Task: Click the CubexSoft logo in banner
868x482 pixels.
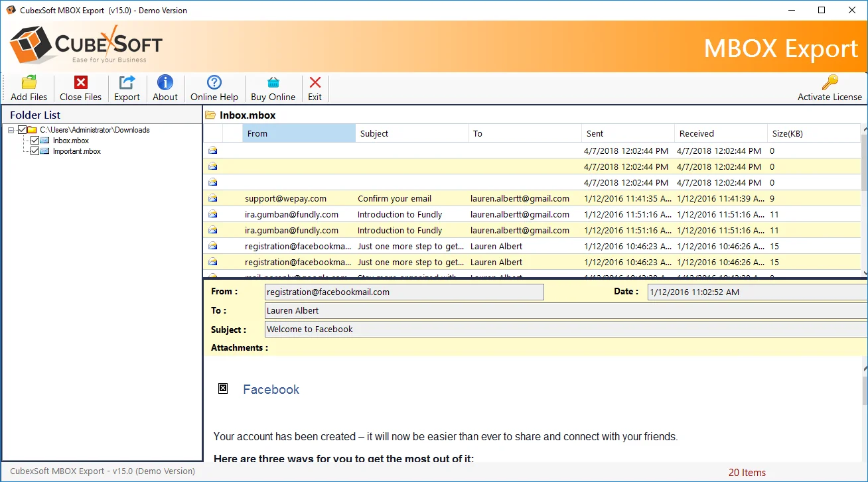Action: click(86, 44)
